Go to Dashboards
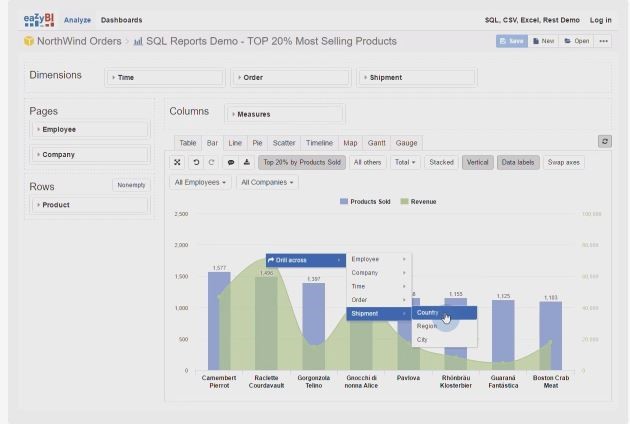Image resolution: width=630 pixels, height=424 pixels. tap(121, 20)
